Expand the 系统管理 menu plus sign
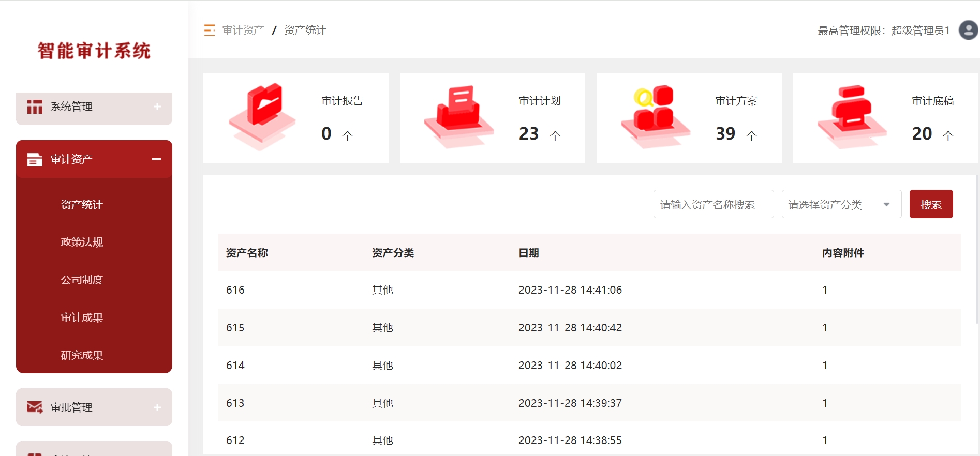This screenshot has width=980, height=456. 157,107
